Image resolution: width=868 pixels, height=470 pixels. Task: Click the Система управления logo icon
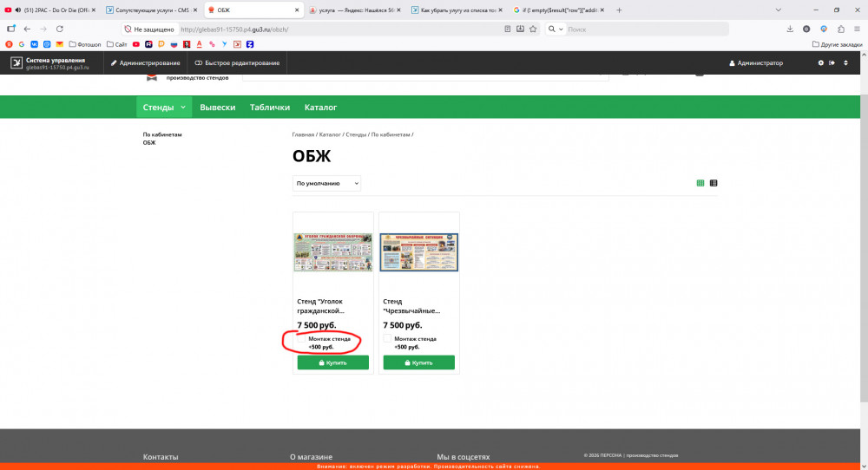[16, 63]
